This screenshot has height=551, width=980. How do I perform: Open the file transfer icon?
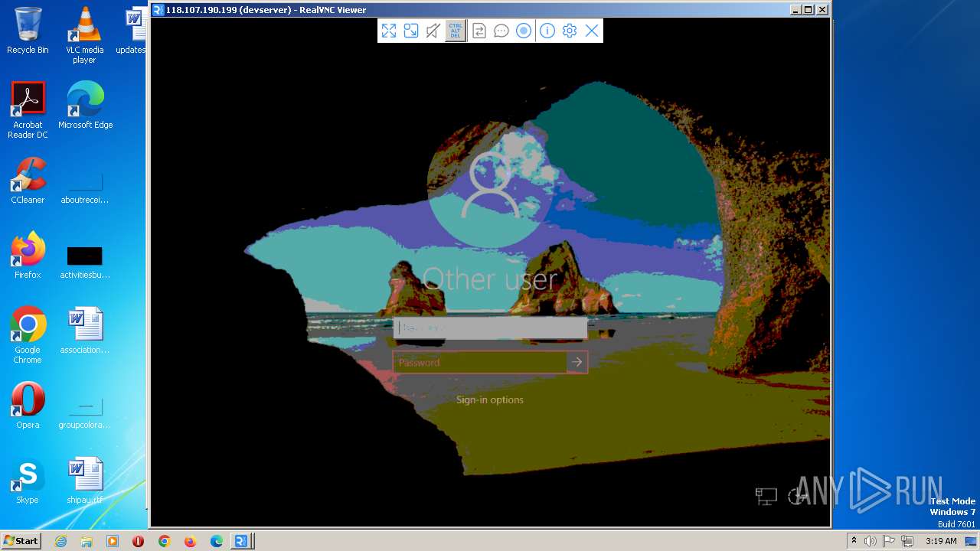pyautogui.click(x=479, y=31)
